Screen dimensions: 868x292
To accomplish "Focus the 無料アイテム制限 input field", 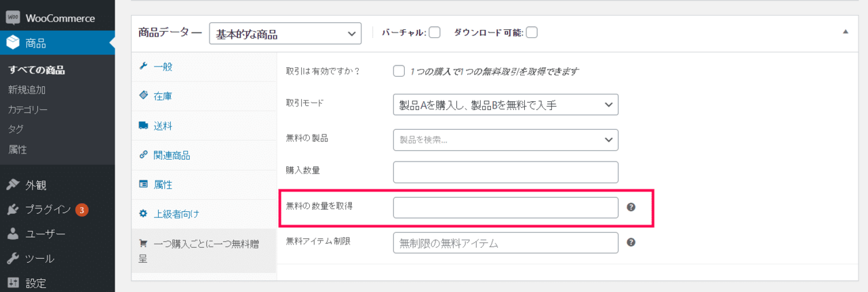I will click(506, 243).
